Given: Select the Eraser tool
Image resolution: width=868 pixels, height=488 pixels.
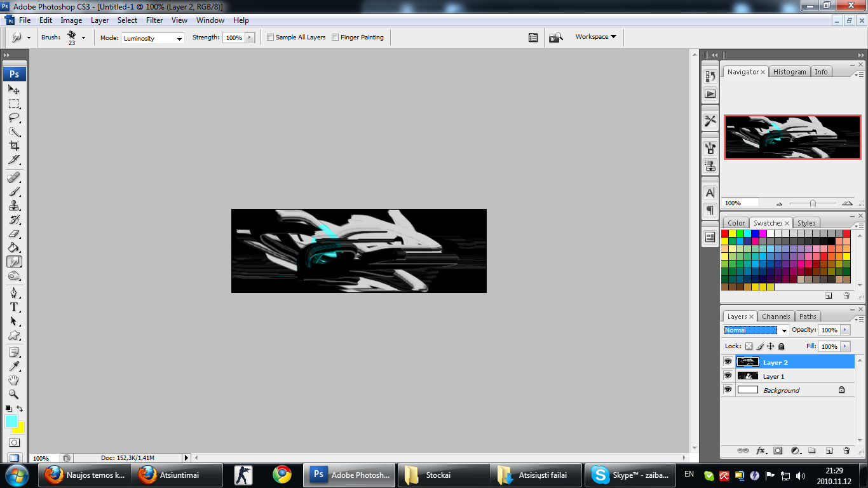Looking at the screenshot, I should pyautogui.click(x=14, y=234).
